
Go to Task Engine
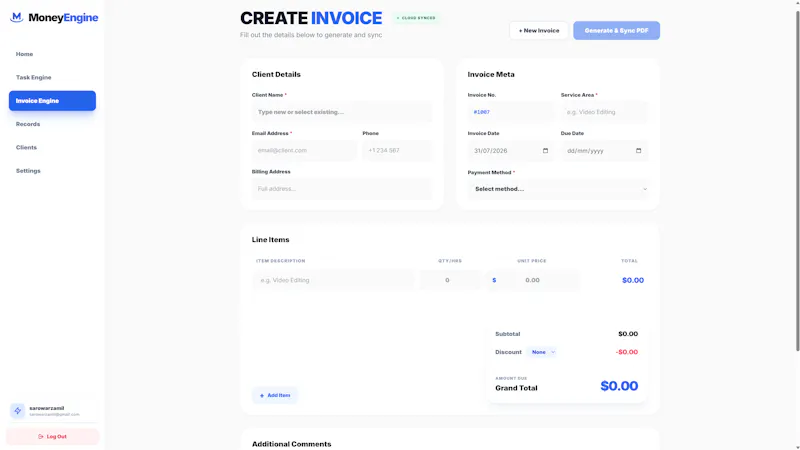(33, 78)
